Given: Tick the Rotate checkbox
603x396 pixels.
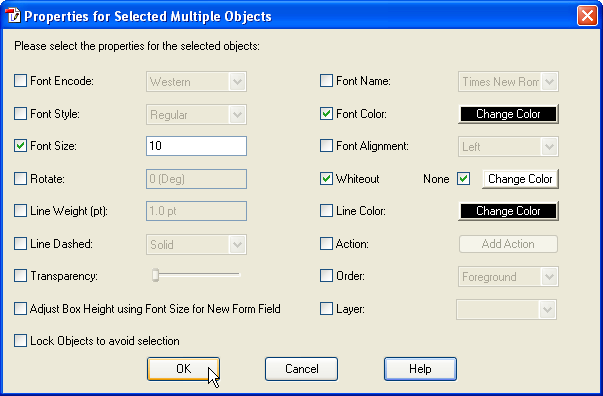Looking at the screenshot, I should (20, 179).
